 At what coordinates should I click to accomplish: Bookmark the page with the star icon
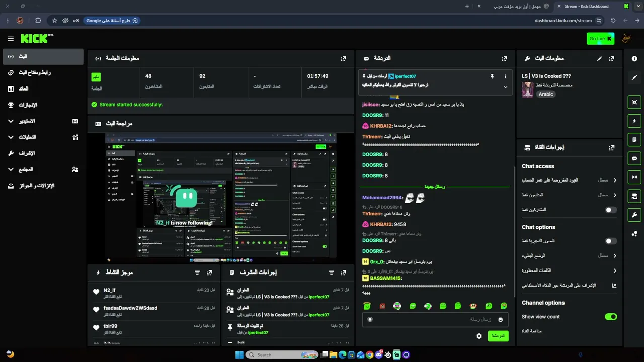click(54, 21)
